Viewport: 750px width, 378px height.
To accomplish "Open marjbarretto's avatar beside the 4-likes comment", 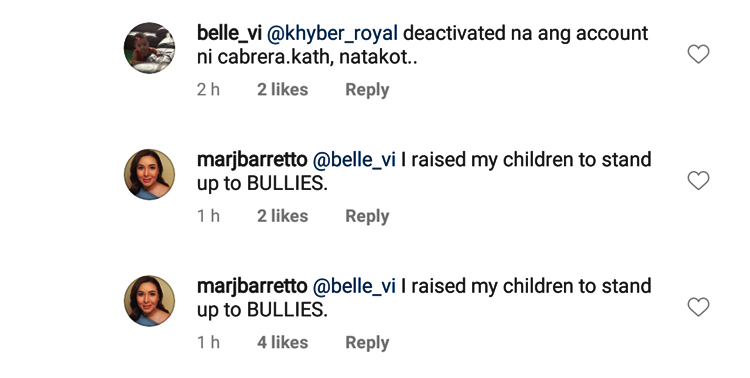I will [149, 300].
